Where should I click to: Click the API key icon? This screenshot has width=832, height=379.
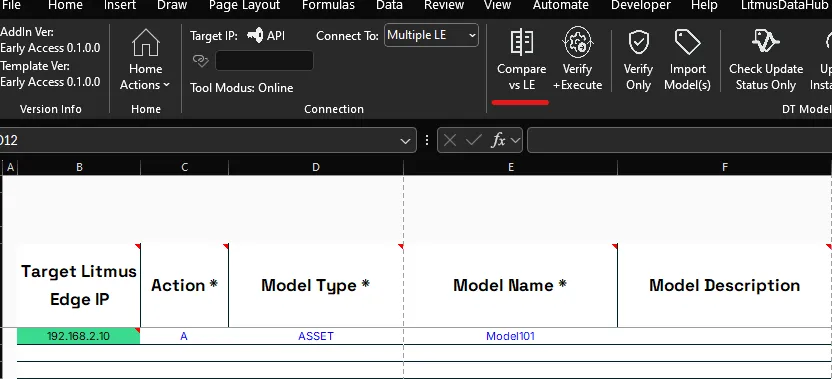point(255,36)
